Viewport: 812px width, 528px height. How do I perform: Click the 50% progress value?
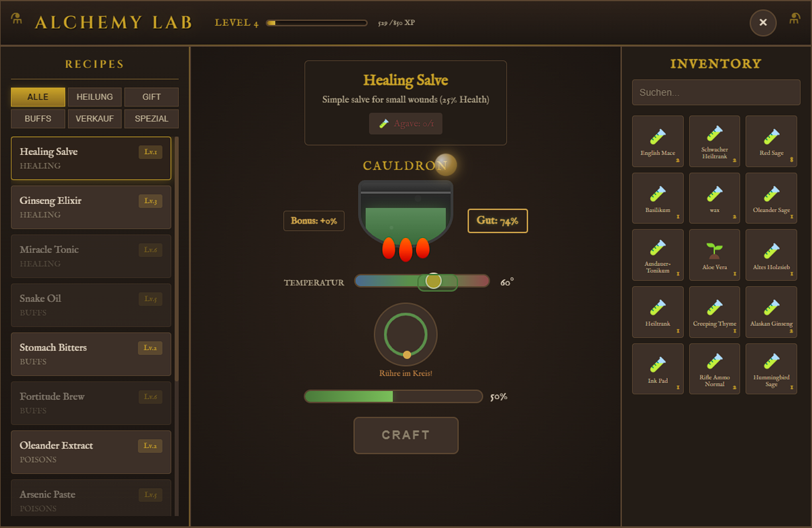click(499, 397)
